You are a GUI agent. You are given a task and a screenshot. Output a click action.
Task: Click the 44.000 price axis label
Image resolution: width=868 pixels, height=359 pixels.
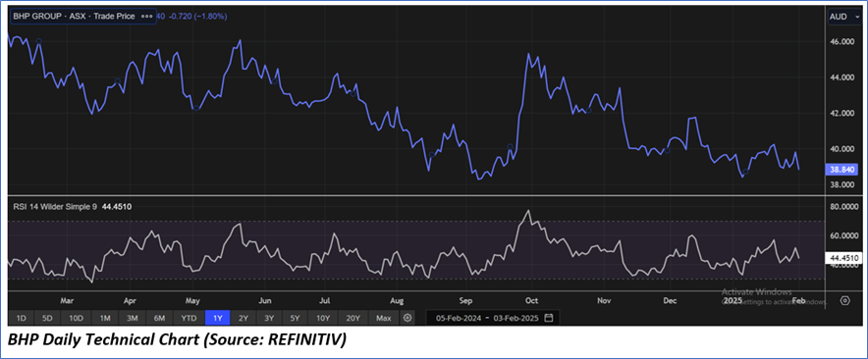[x=842, y=77]
